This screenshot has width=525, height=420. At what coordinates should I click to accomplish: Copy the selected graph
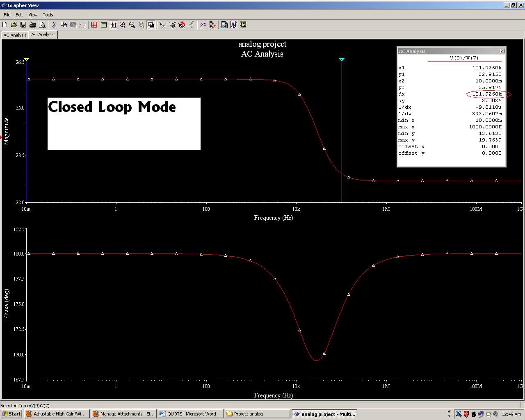tap(64, 25)
